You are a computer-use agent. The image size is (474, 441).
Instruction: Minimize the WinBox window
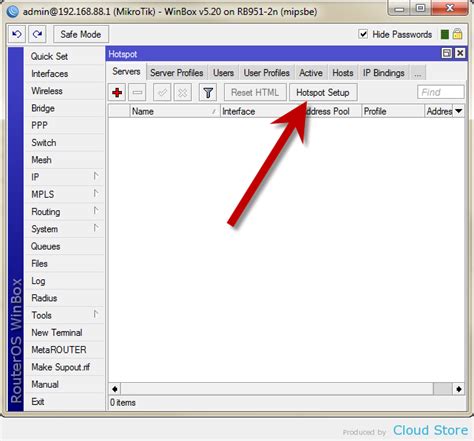pyautogui.click(x=399, y=9)
